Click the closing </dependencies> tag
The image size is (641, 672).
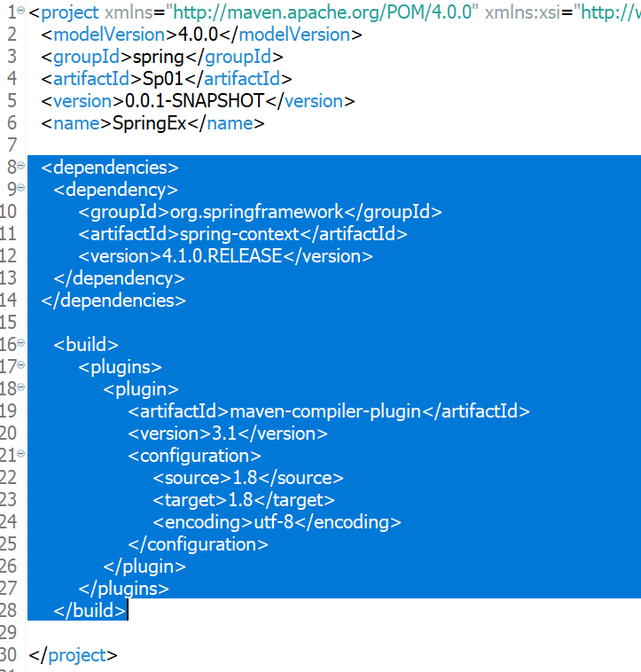113,301
